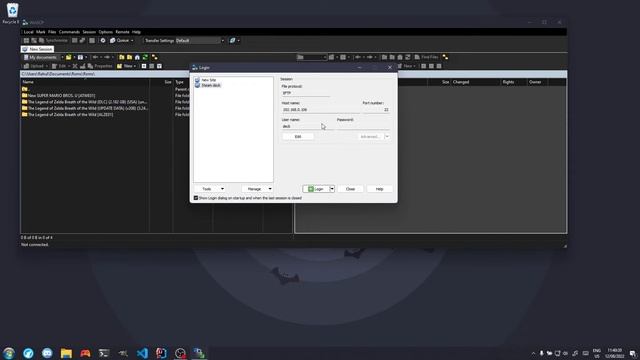Click the Synchronize toolbar button
This screenshot has height=360, width=640.
coord(53,40)
